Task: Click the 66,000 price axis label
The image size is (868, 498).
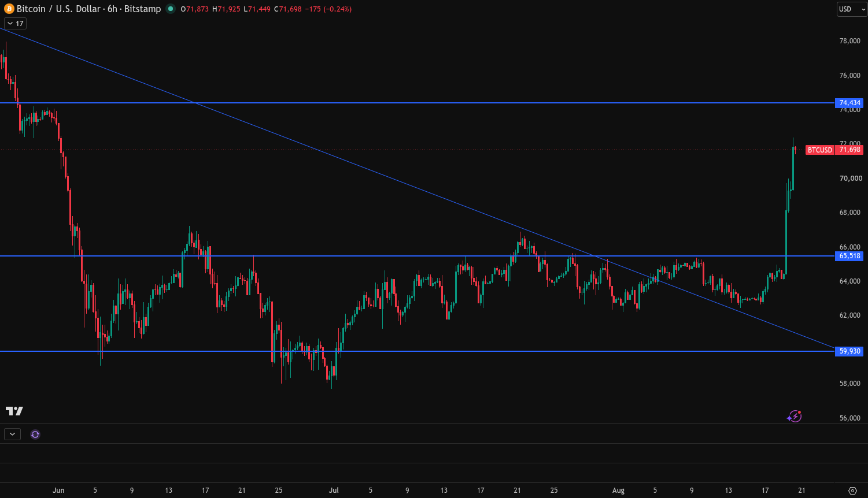Action: coord(850,247)
